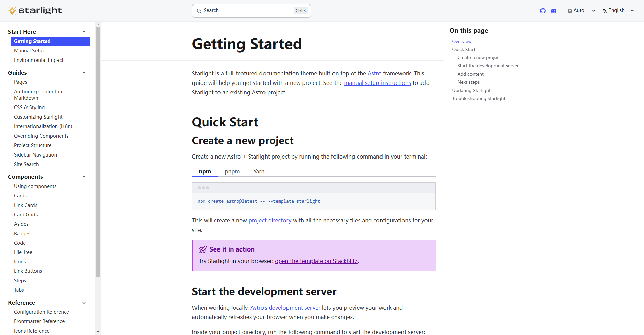Focus the Search input field
Image resolution: width=644 pixels, height=335 pixels.
pyautogui.click(x=252, y=11)
